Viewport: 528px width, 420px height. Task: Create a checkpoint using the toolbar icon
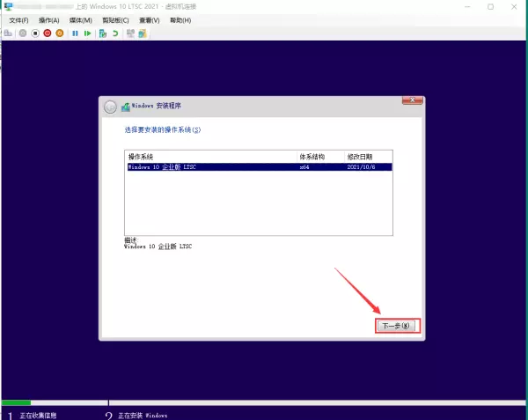click(x=103, y=33)
